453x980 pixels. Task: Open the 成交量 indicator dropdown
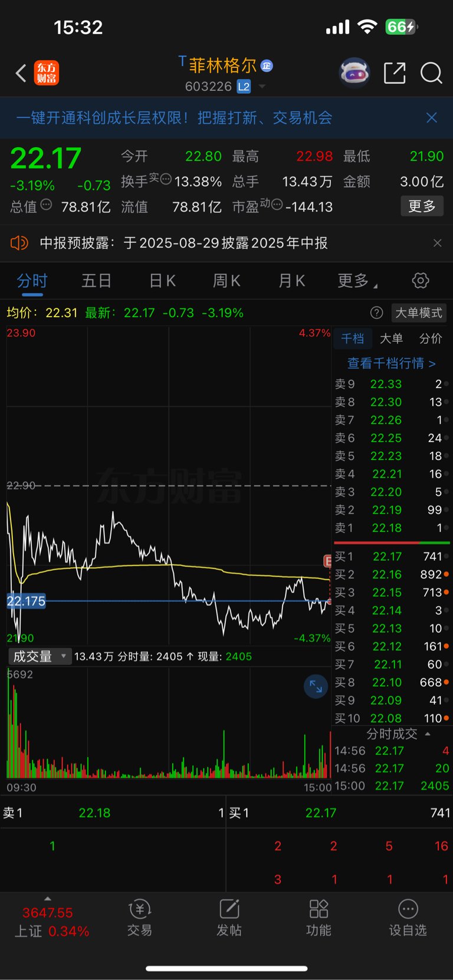[x=40, y=656]
